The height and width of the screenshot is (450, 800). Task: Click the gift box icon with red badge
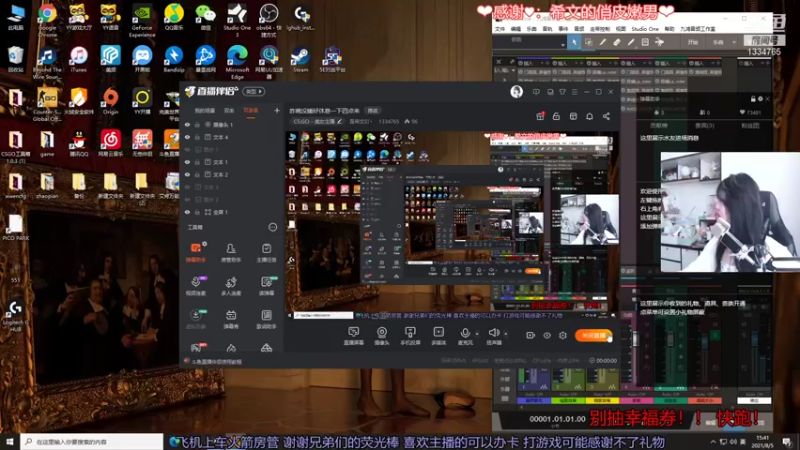[x=540, y=116]
